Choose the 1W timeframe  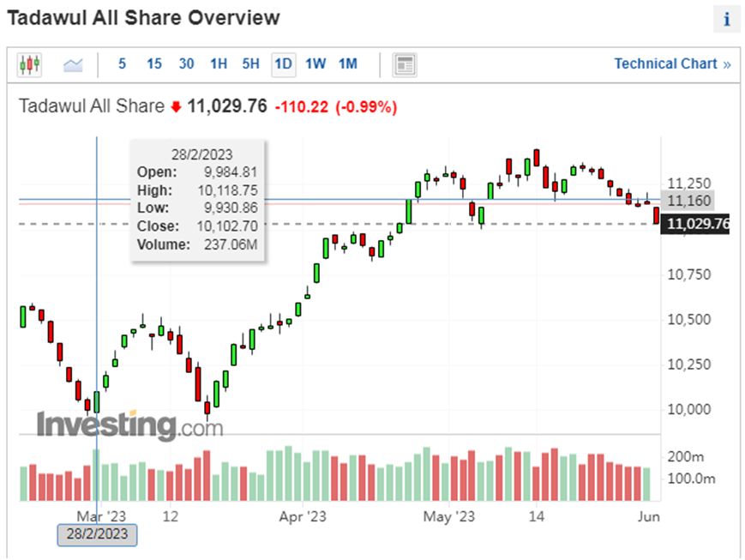(x=315, y=63)
